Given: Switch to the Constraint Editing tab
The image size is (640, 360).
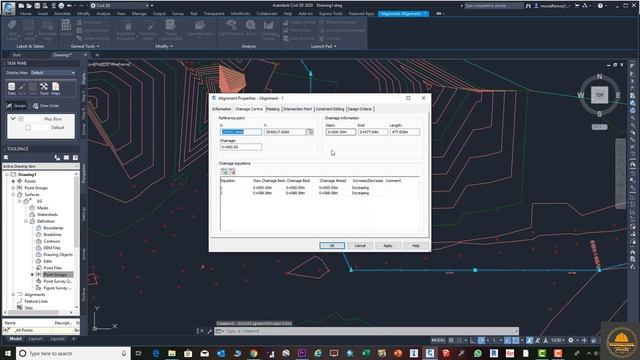Looking at the screenshot, I should (x=330, y=109).
